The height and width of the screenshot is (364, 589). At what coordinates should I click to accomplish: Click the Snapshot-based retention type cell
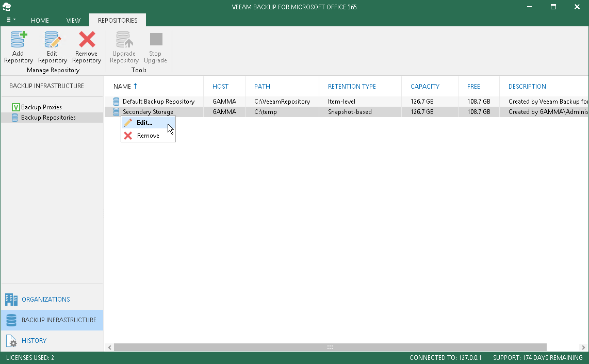point(350,112)
